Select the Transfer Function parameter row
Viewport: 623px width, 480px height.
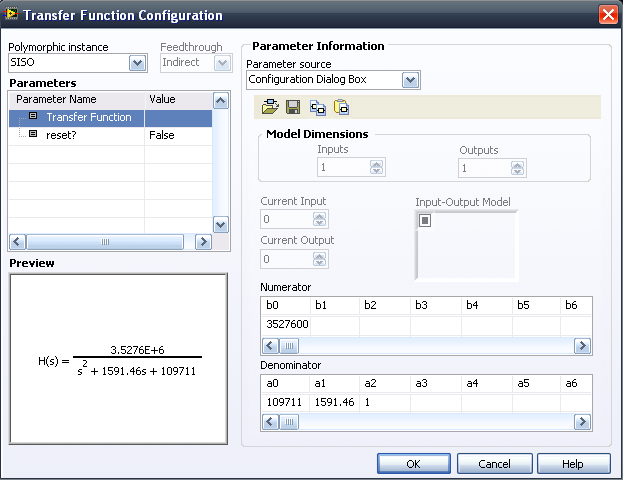point(88,117)
